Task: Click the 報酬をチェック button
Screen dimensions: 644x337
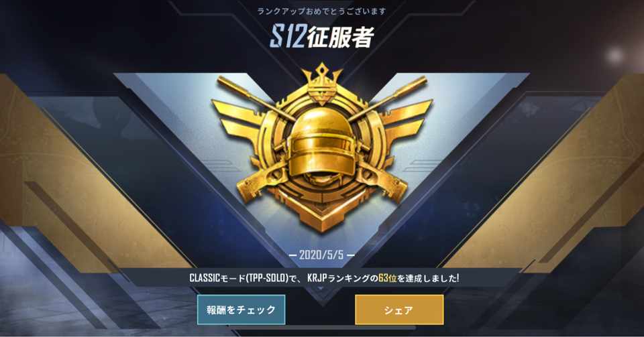Action: coord(241,310)
